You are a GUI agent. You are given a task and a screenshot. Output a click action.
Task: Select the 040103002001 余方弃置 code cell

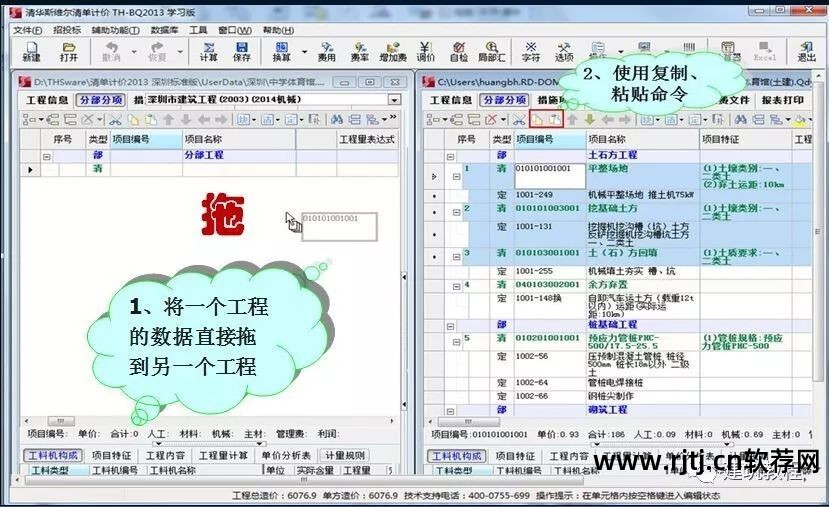[x=550, y=284]
